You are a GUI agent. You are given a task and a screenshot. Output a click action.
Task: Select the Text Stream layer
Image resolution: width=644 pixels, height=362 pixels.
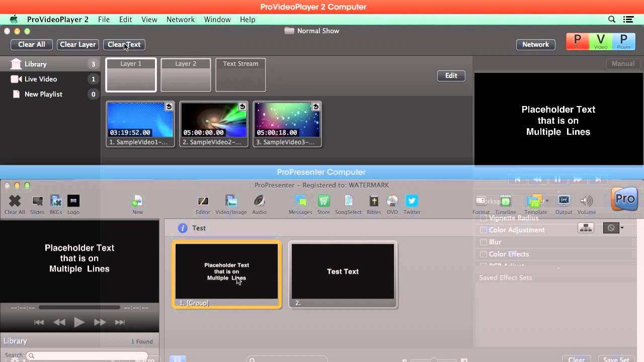click(x=240, y=75)
